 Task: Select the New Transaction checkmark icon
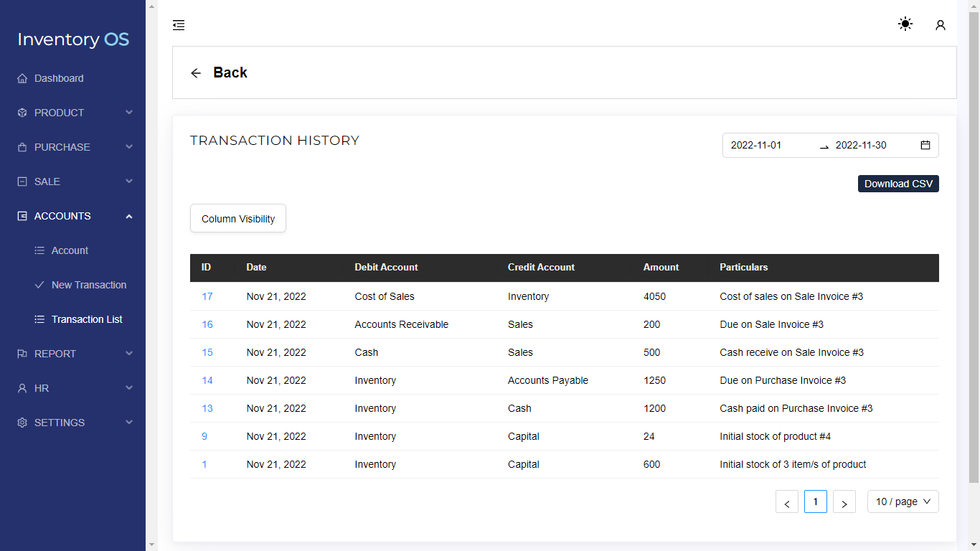tap(40, 285)
